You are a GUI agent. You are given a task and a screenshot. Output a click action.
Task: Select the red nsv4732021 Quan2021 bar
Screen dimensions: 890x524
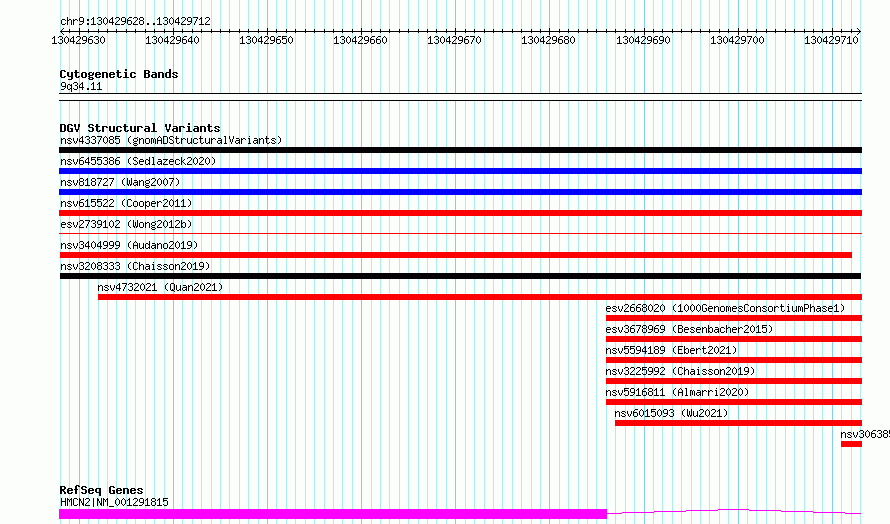480,297
